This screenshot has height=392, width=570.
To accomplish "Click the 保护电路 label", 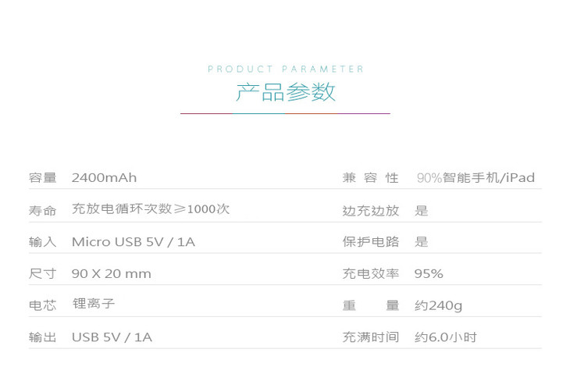I will click(x=370, y=242).
